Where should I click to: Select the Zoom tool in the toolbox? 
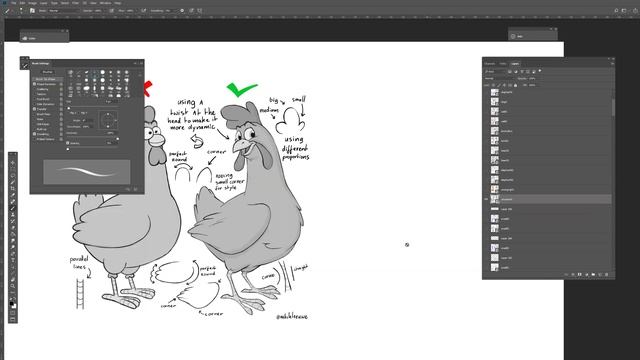click(x=13, y=286)
